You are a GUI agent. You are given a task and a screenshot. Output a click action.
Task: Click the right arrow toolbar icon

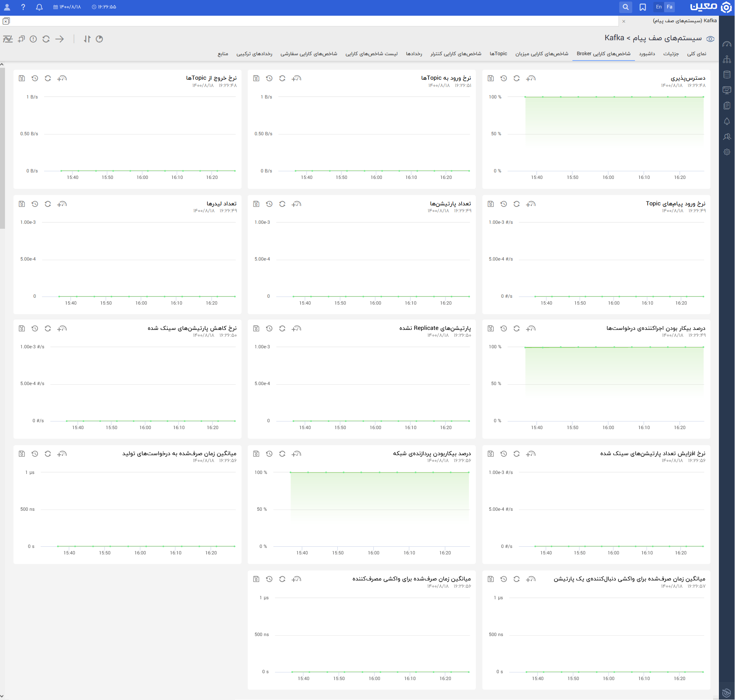59,39
